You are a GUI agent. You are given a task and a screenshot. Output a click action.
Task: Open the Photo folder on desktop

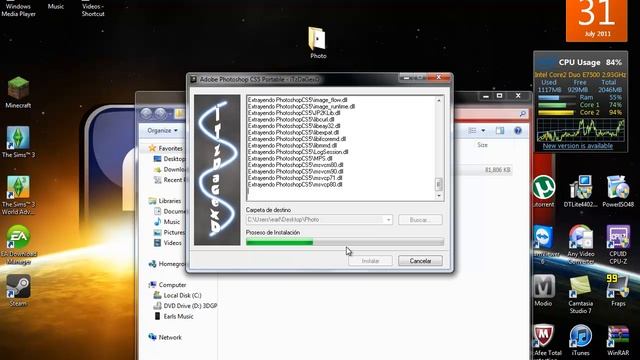tap(318, 42)
